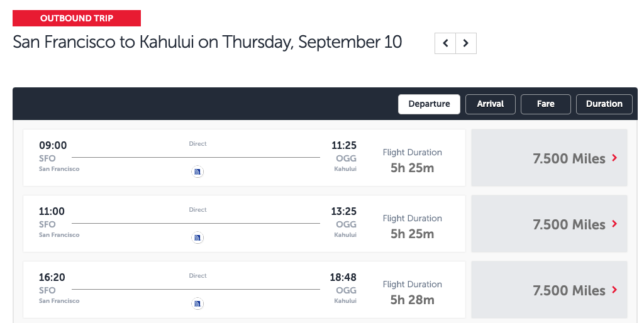Viewport: 644px width, 323px height.
Task: Pick the 7.500 Miles fare for 16:20 departure
Action: click(549, 290)
